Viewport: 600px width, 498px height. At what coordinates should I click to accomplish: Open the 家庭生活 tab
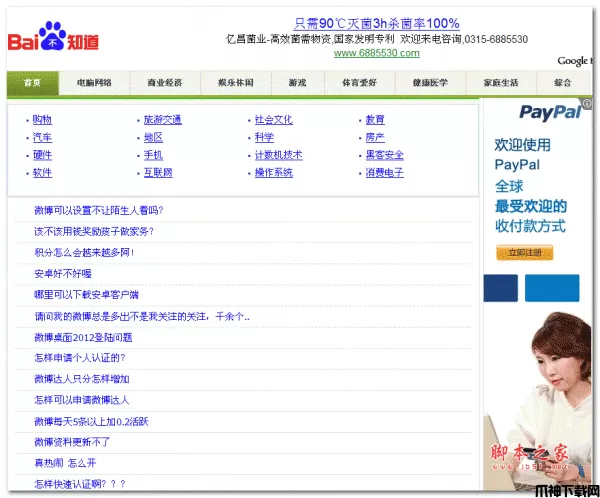(501, 83)
